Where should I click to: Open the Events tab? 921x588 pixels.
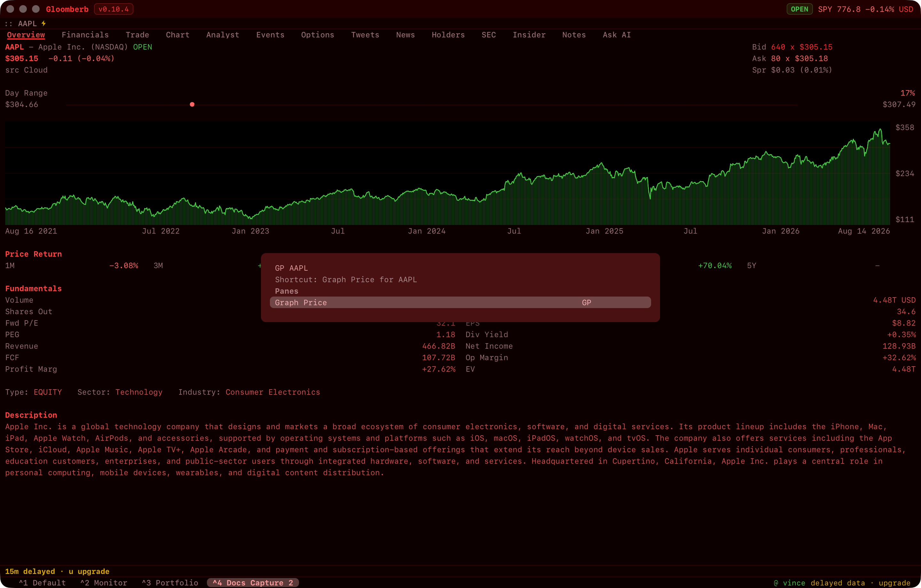[271, 35]
